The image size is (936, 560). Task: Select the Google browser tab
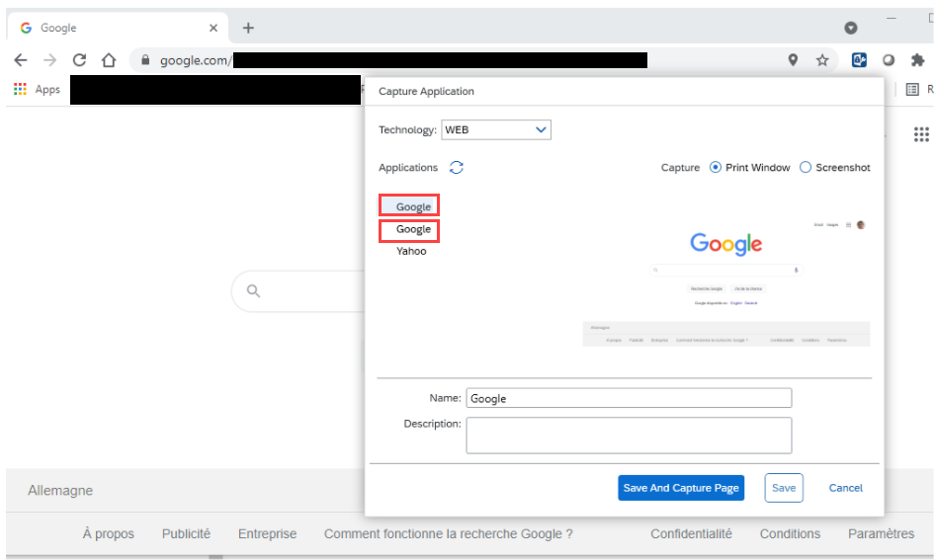[x=117, y=28]
